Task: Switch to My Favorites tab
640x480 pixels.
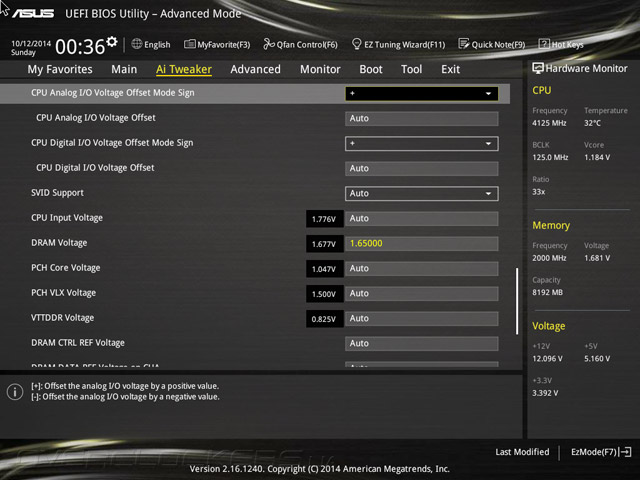Action: tap(60, 69)
